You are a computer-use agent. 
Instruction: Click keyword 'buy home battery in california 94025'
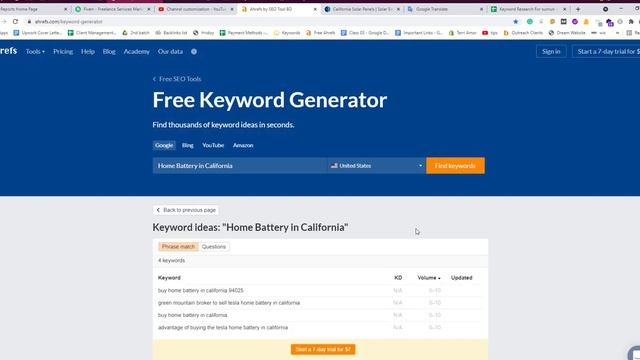[x=200, y=291]
